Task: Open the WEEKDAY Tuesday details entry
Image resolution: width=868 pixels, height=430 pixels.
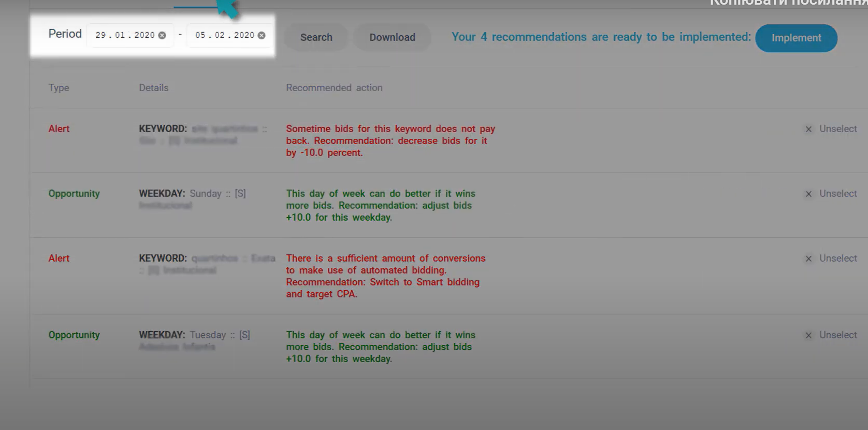Action: tap(194, 335)
